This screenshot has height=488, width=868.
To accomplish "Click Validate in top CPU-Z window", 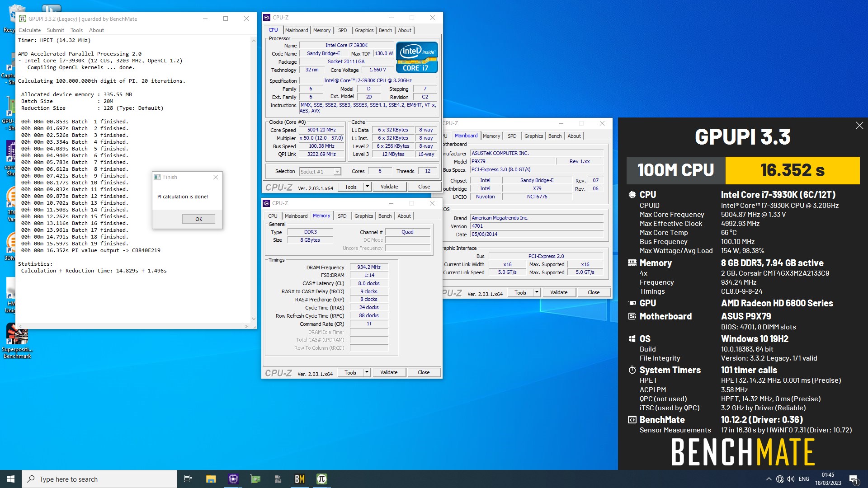I will tap(389, 187).
